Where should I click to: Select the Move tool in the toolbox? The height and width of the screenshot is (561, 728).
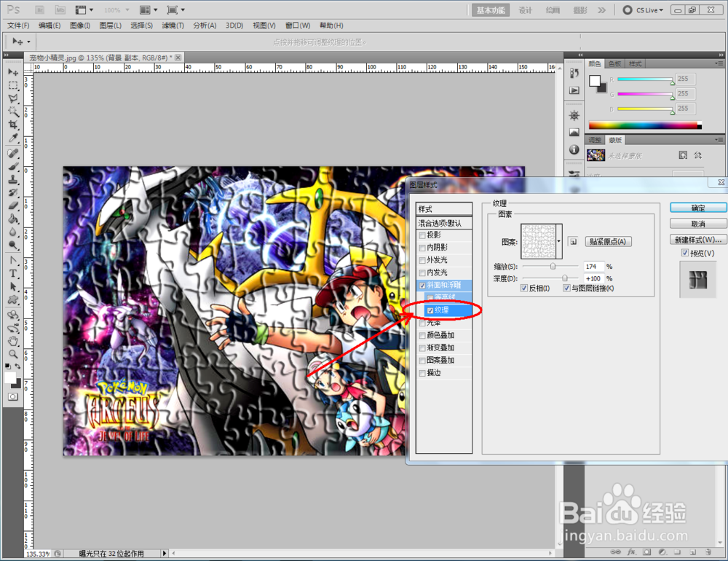pos(13,72)
